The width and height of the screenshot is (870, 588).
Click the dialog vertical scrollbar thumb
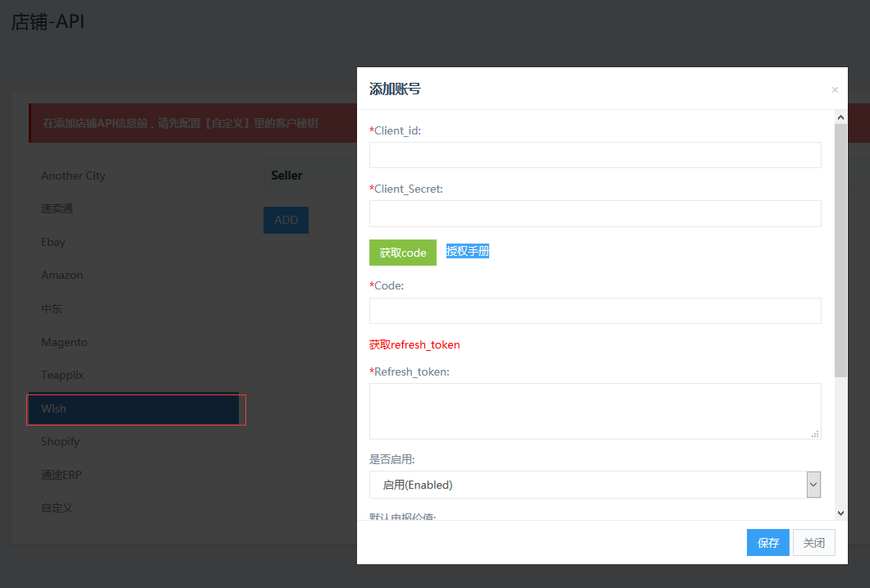click(840, 250)
